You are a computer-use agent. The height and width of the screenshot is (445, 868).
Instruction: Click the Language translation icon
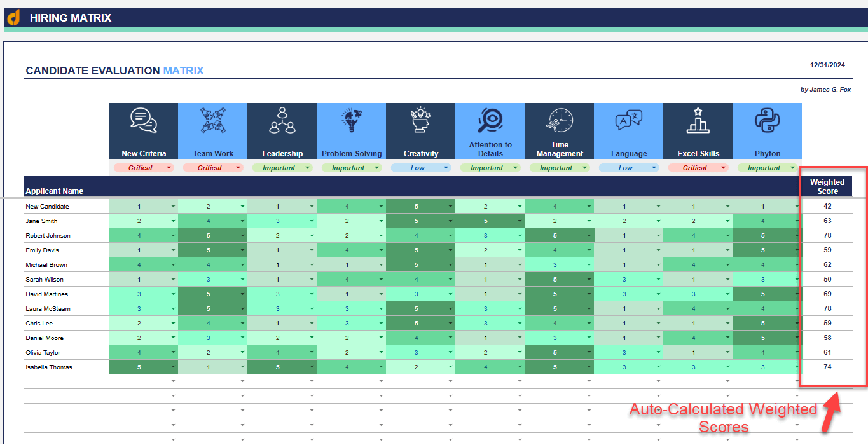[x=628, y=121]
